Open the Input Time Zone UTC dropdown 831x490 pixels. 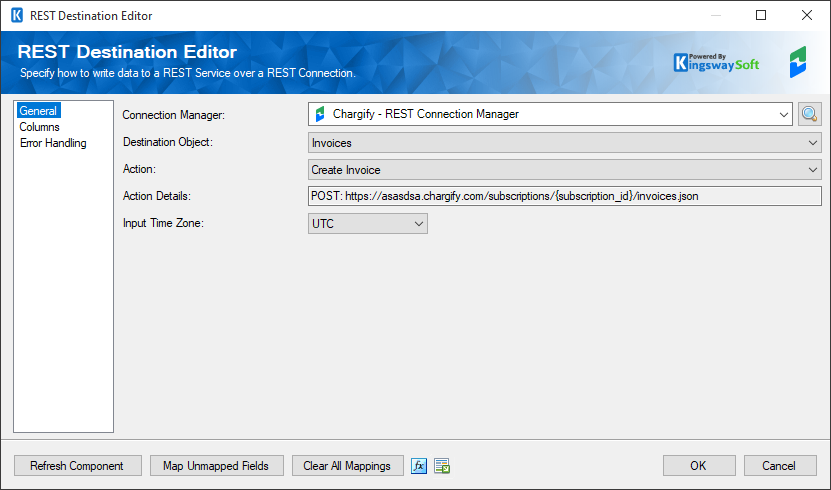point(367,224)
